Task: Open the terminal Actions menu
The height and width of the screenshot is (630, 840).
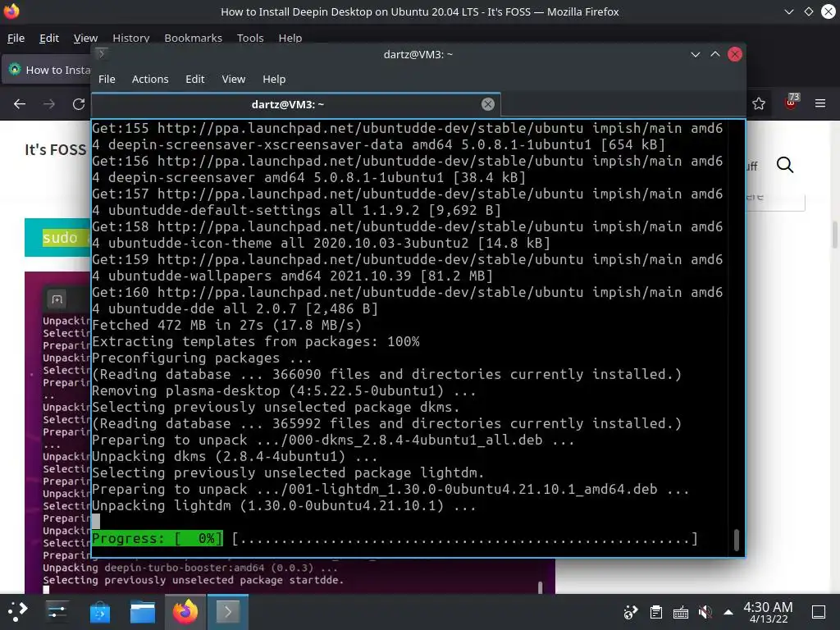Action: tap(150, 80)
